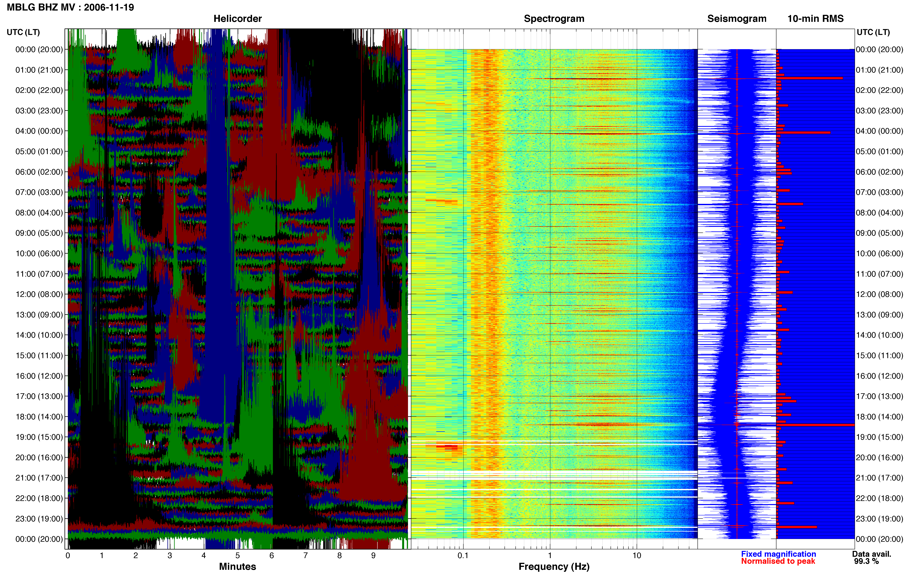Select the 'Helicorder' panel heading
Viewport: 924px width, 578px height.
pos(238,19)
